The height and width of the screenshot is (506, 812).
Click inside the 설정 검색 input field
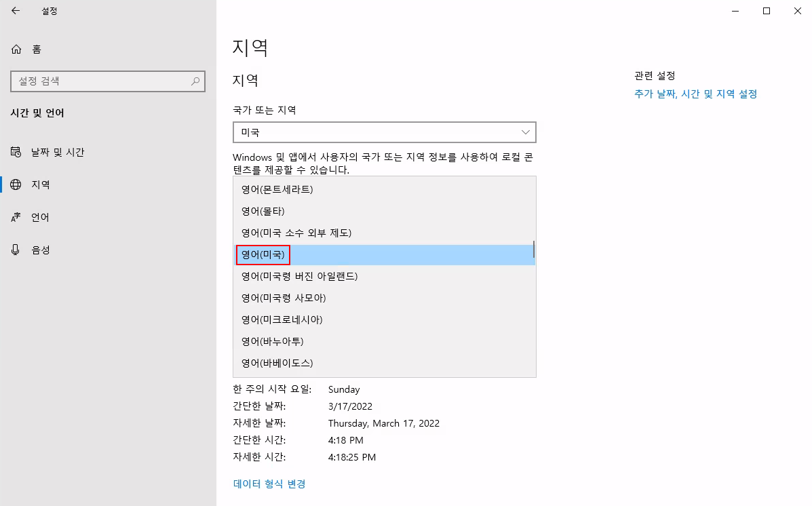point(102,81)
